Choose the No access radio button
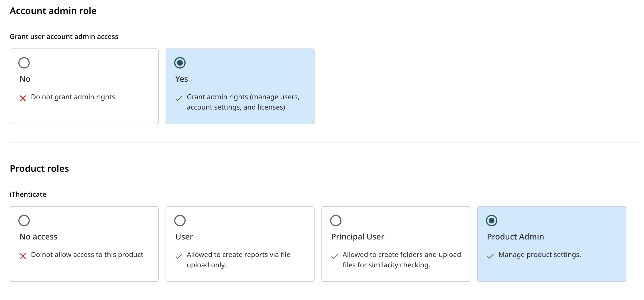The width and height of the screenshot is (644, 300). tap(24, 221)
